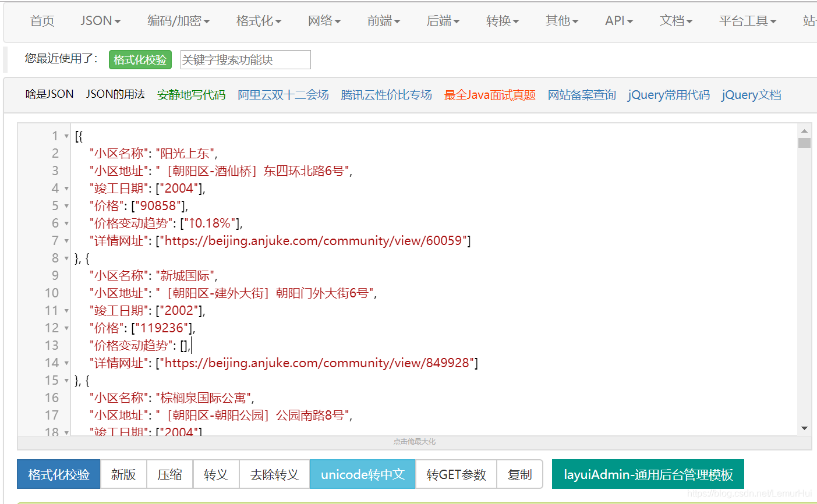817x504 pixels.
Task: Open the 啥是JSON link
Action: [49, 94]
